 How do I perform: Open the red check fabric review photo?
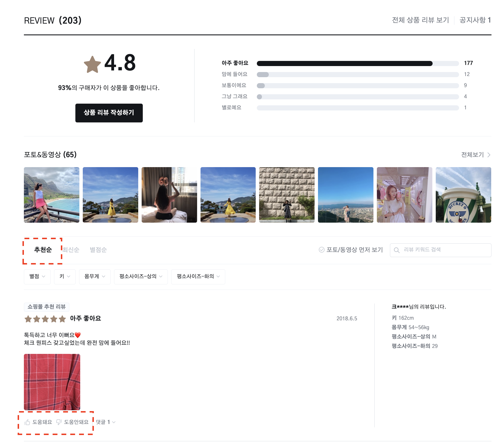coord(52,382)
